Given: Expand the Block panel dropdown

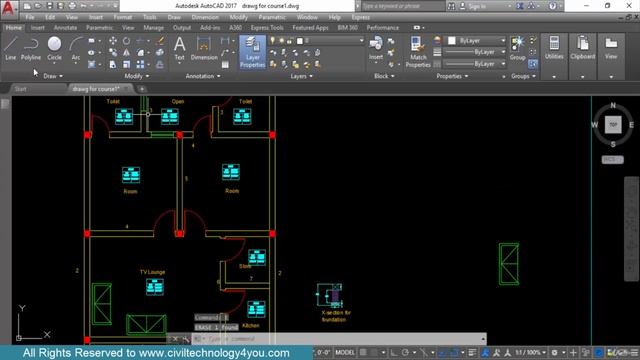Looking at the screenshot, I should 384,76.
